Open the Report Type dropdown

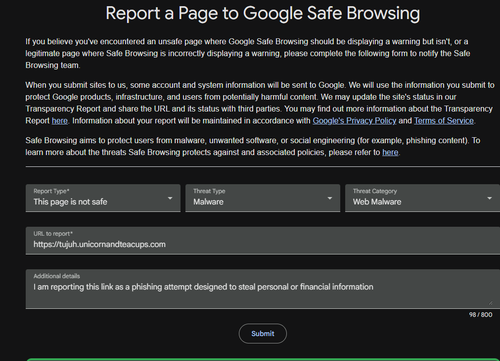[103, 198]
